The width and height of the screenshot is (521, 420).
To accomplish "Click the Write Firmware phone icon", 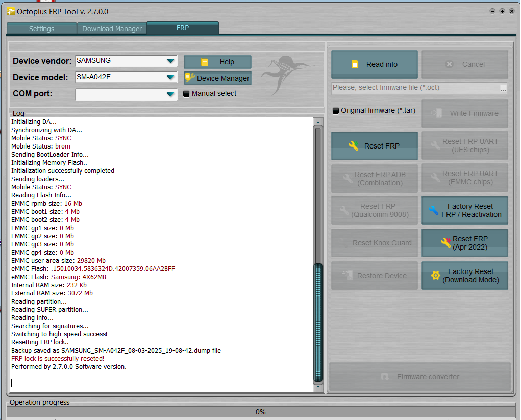I will [x=437, y=113].
